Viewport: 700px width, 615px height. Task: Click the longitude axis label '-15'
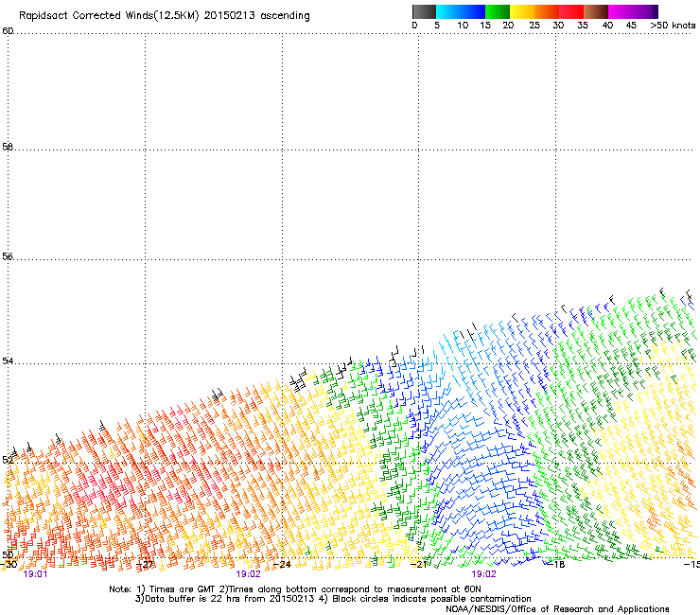[691, 565]
